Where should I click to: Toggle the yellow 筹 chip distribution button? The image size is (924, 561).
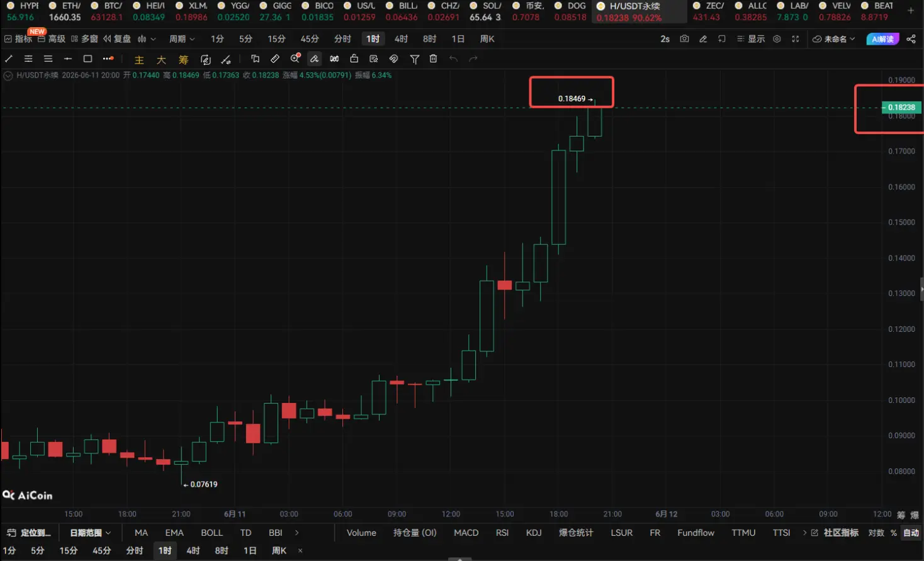click(183, 60)
